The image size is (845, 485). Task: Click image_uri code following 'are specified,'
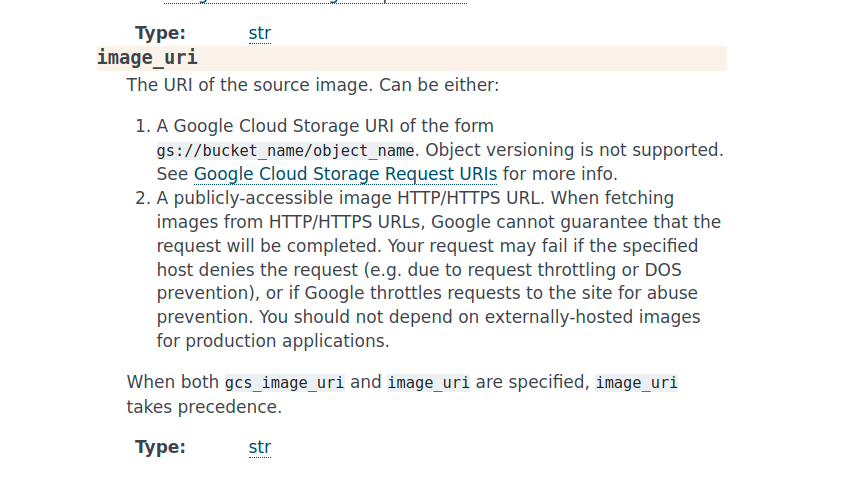click(636, 383)
